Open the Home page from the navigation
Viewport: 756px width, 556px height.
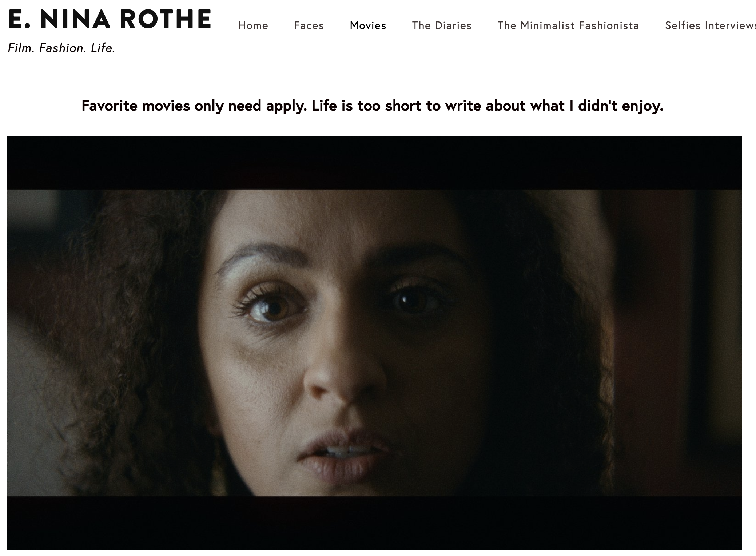[253, 25]
